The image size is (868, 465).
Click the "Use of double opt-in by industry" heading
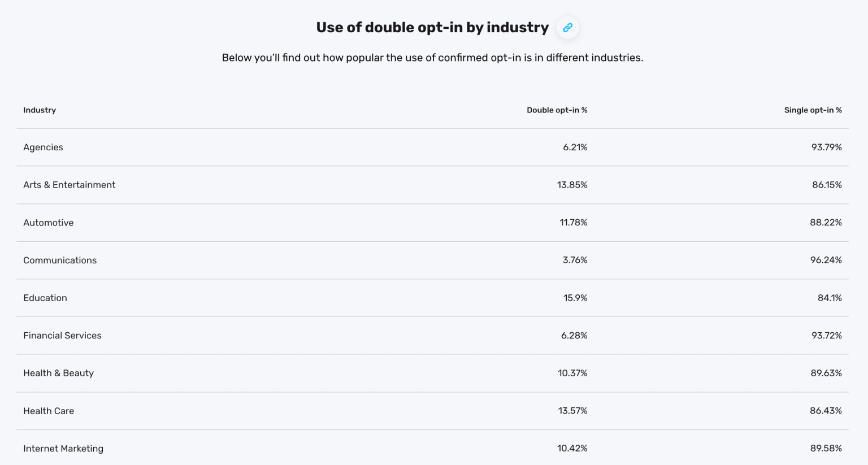[x=432, y=28]
